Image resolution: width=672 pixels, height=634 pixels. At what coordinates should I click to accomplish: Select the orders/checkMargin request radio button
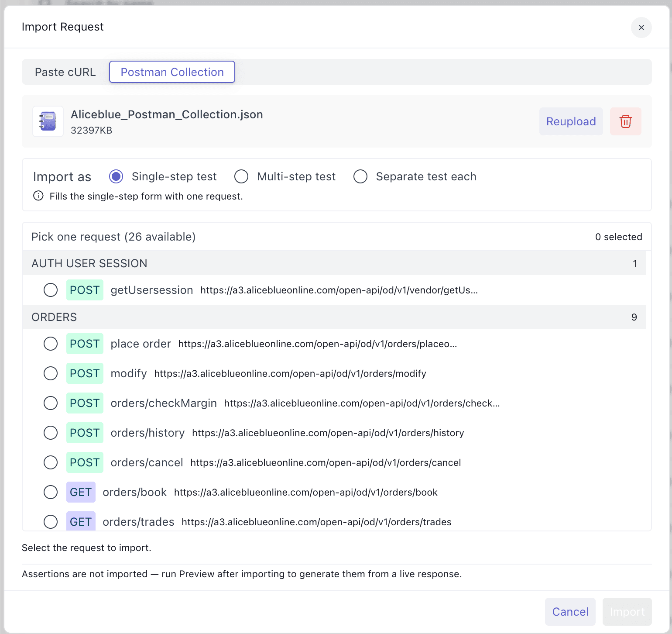tap(51, 403)
